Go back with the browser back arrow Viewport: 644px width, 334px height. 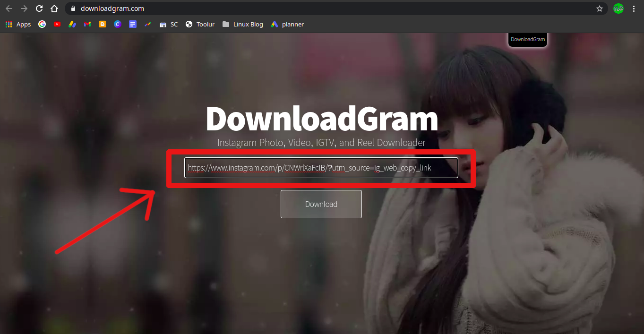[x=9, y=9]
